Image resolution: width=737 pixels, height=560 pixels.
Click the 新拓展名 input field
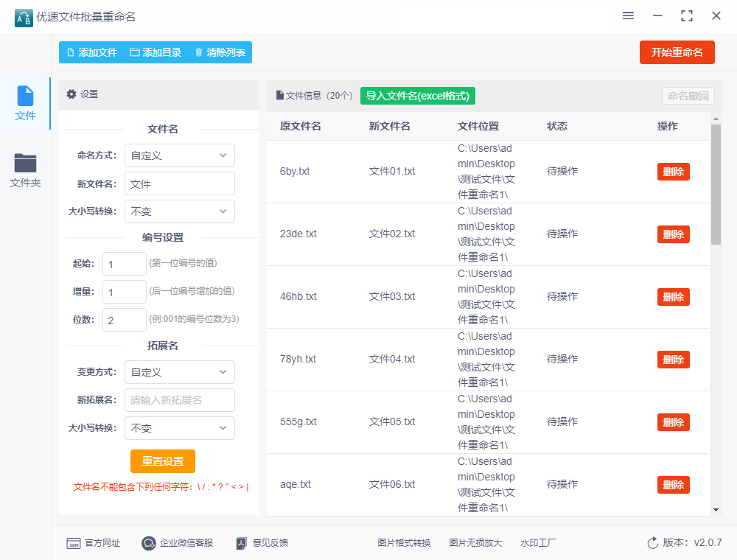pyautogui.click(x=180, y=400)
